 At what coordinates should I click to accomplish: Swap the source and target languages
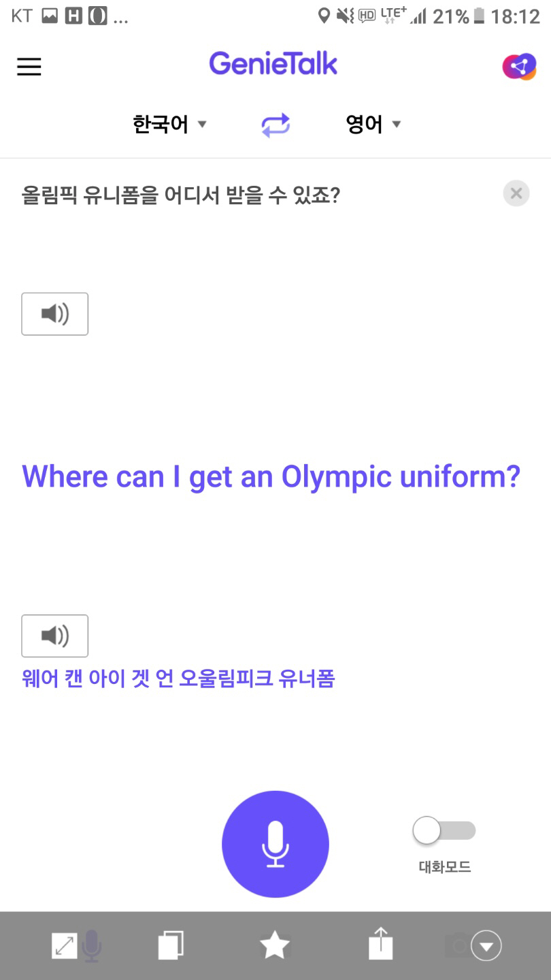pos(275,125)
